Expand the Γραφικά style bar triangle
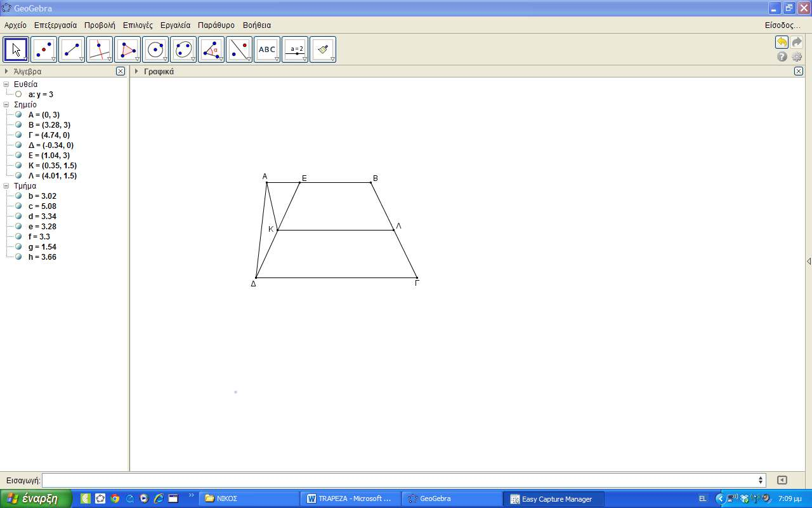This screenshot has width=812, height=508. coord(136,71)
